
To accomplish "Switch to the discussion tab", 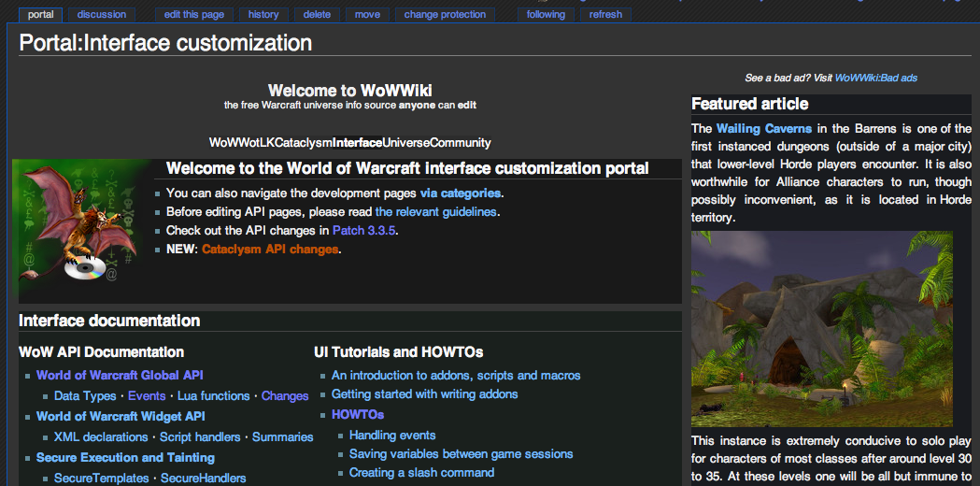I will click(x=102, y=15).
